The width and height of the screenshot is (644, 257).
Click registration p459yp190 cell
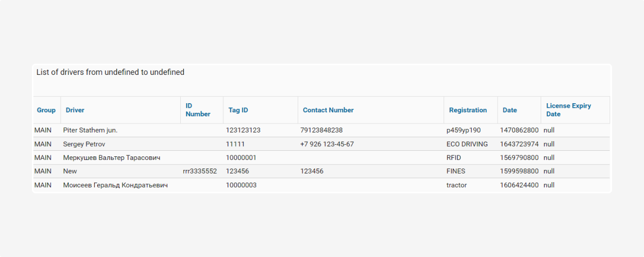tap(463, 131)
